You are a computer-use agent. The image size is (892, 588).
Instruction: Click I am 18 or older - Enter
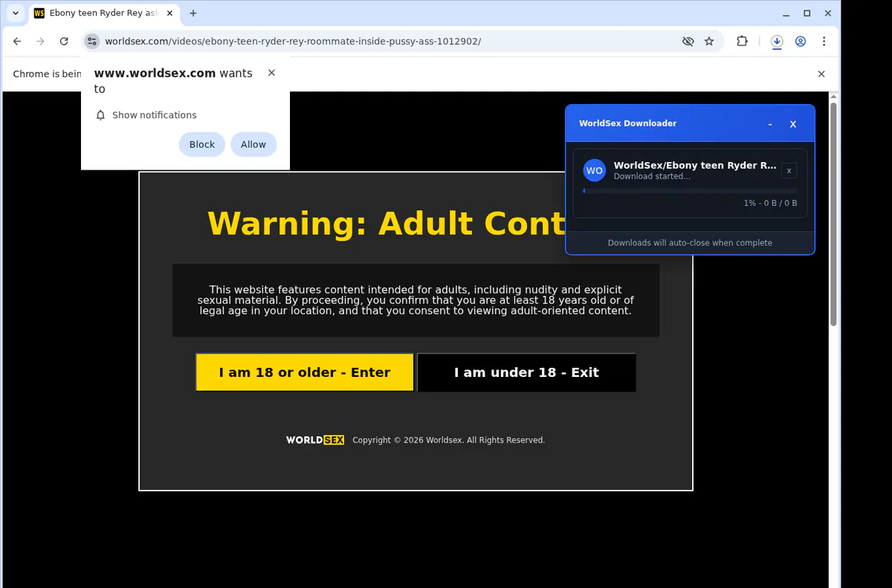305,372
